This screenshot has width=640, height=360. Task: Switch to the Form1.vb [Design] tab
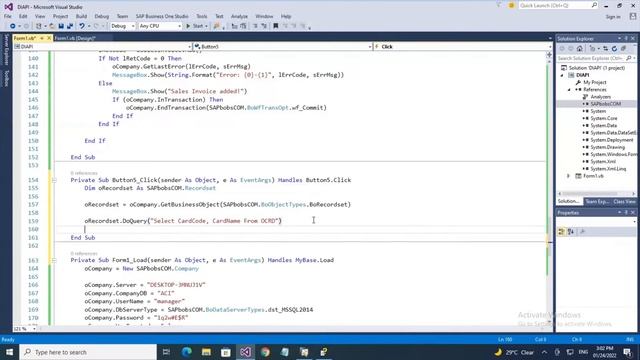point(75,38)
